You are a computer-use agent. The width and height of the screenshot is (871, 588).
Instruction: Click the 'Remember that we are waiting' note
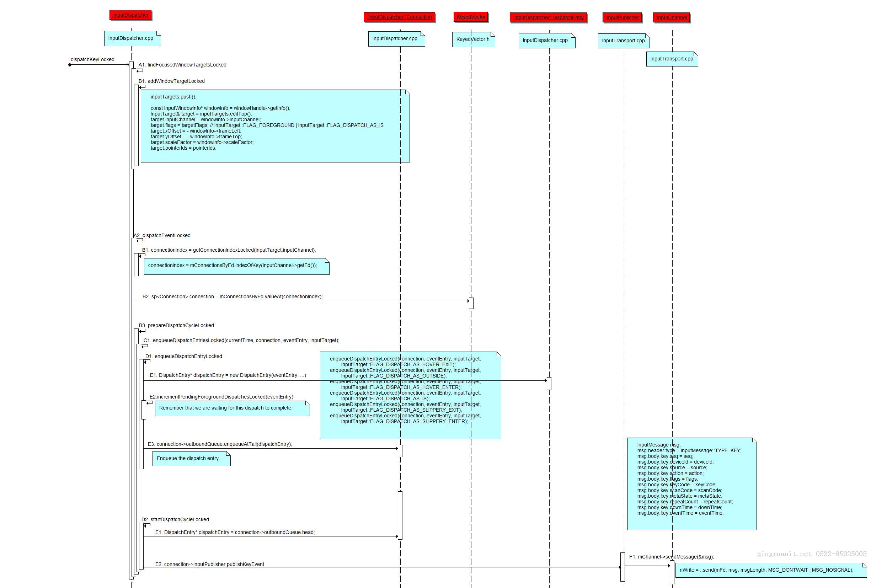point(232,408)
